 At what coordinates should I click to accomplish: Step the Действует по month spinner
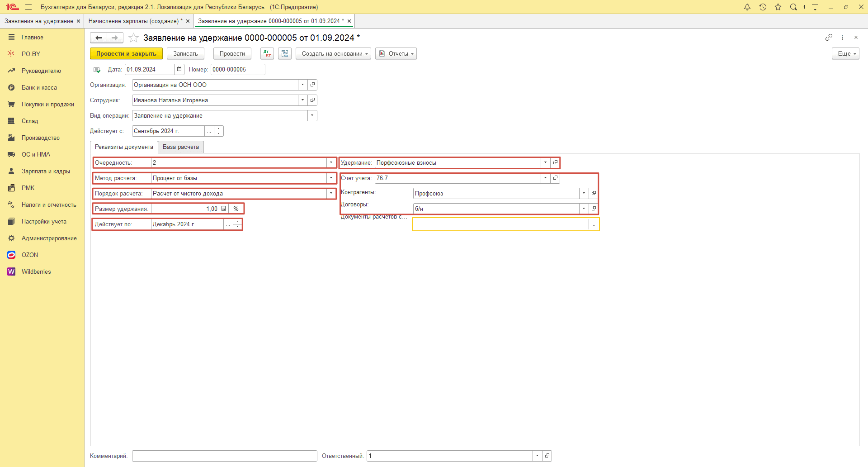click(x=237, y=224)
